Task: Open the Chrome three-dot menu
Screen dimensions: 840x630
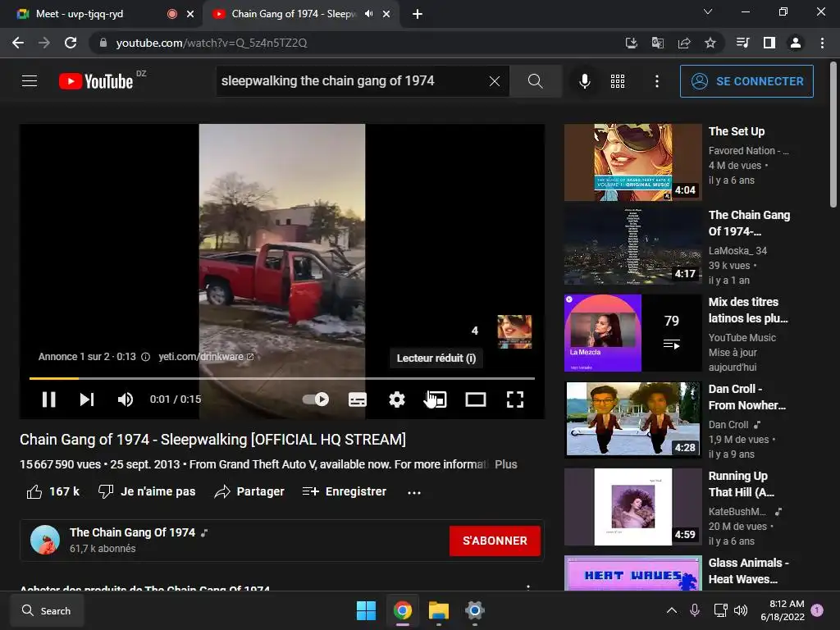Action: [822, 43]
